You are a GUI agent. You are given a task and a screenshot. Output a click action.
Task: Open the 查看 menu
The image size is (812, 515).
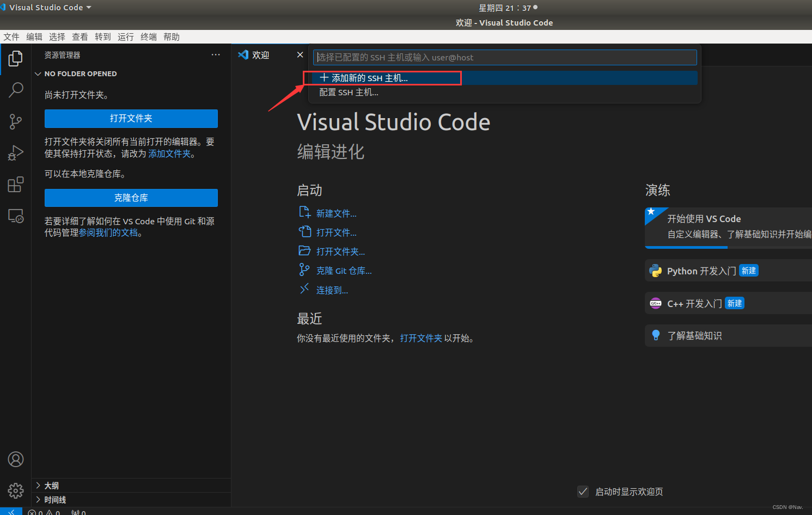80,37
